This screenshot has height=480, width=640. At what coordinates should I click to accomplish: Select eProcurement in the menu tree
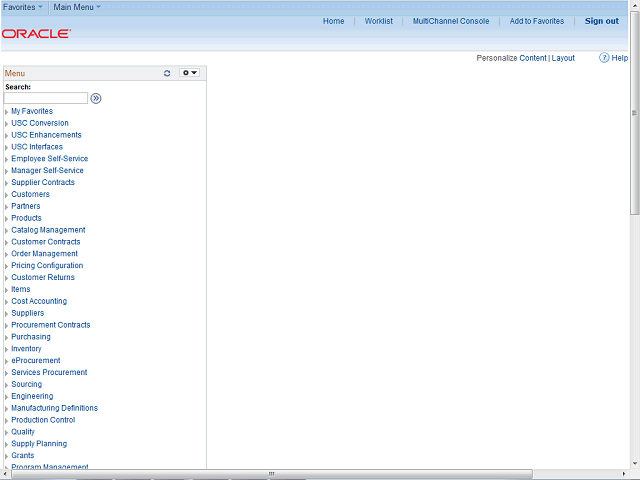coord(36,360)
